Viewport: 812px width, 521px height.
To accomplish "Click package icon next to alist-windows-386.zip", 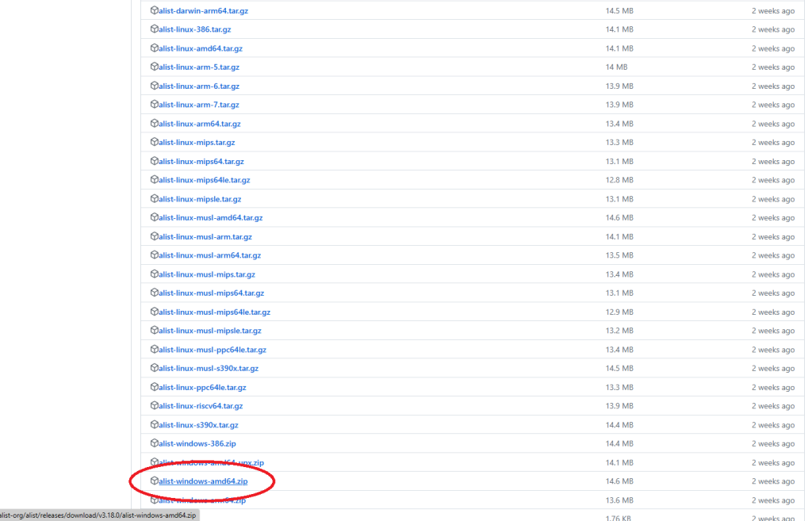I will pos(154,444).
